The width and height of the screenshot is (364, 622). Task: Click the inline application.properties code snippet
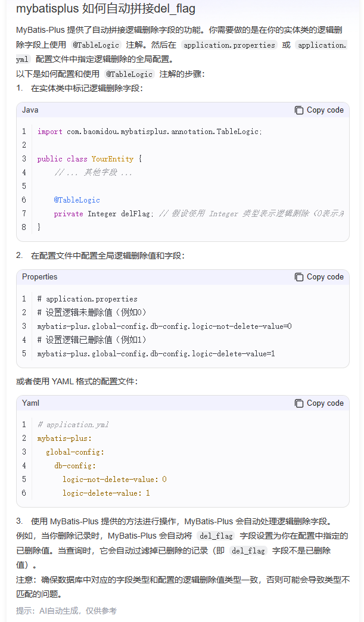229,45
